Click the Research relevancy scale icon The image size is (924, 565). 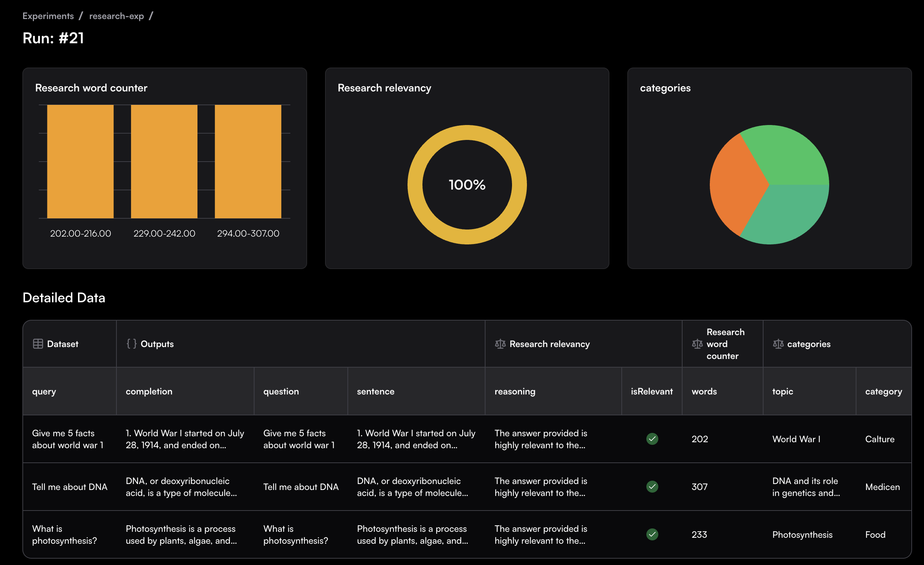tap(500, 344)
